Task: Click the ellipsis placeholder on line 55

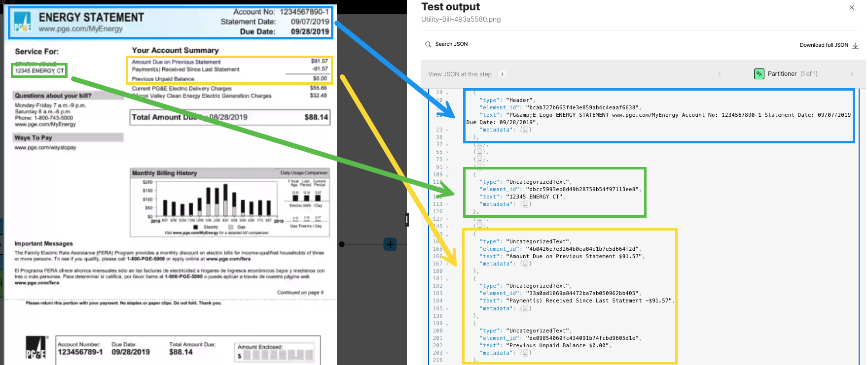Action: click(479, 152)
